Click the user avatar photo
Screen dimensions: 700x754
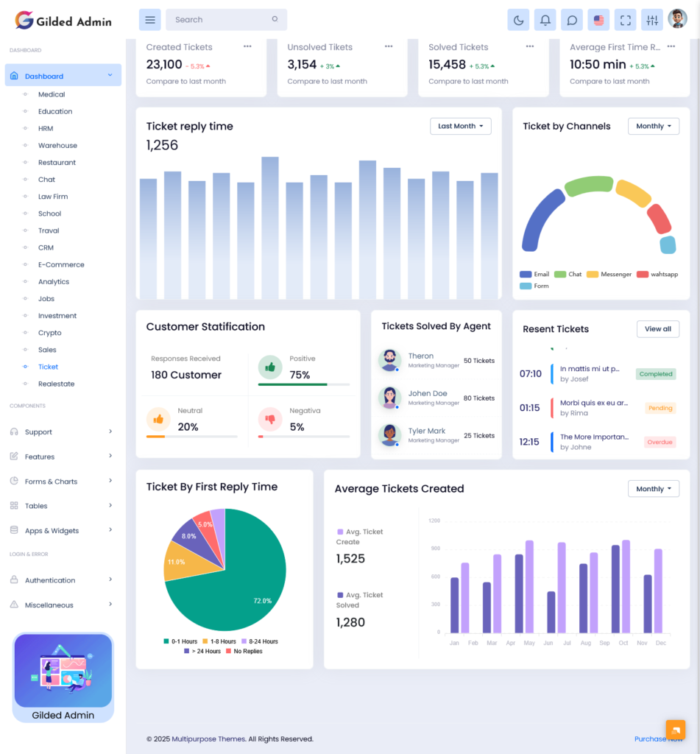coord(677,18)
